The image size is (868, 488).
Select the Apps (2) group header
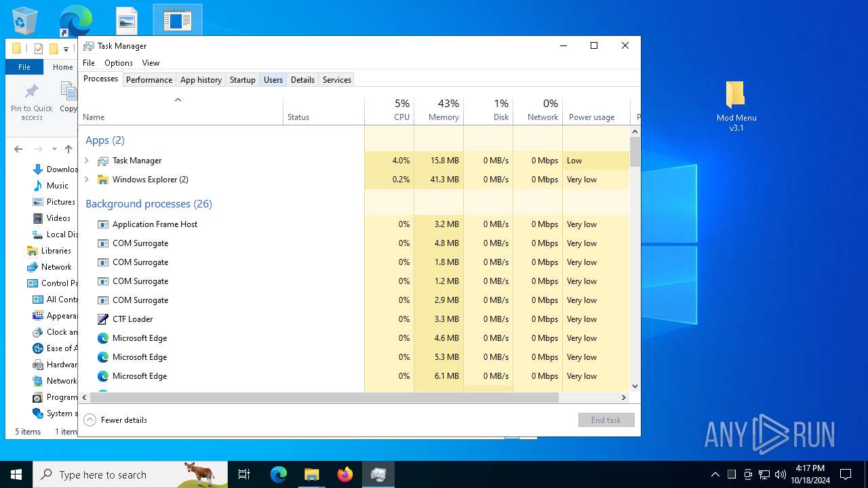105,140
